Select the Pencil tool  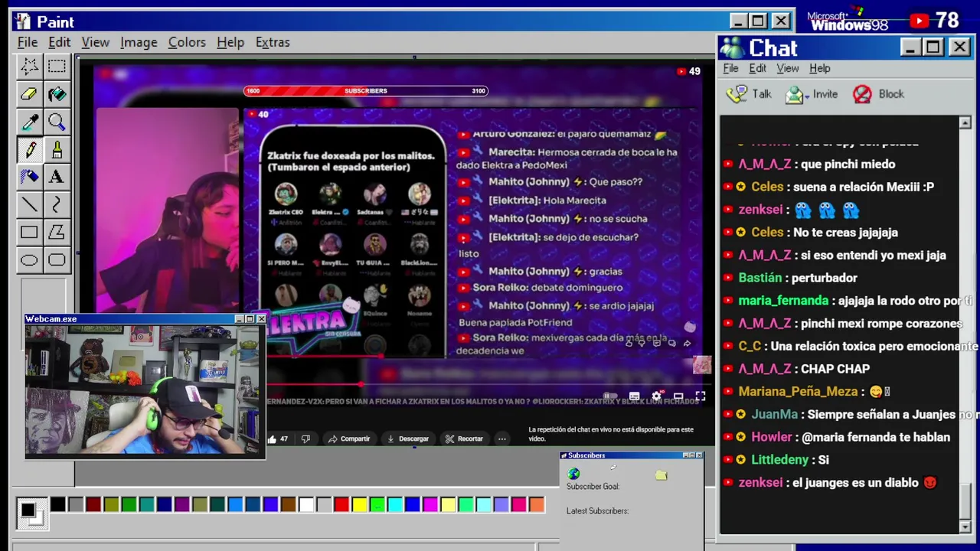(29, 149)
